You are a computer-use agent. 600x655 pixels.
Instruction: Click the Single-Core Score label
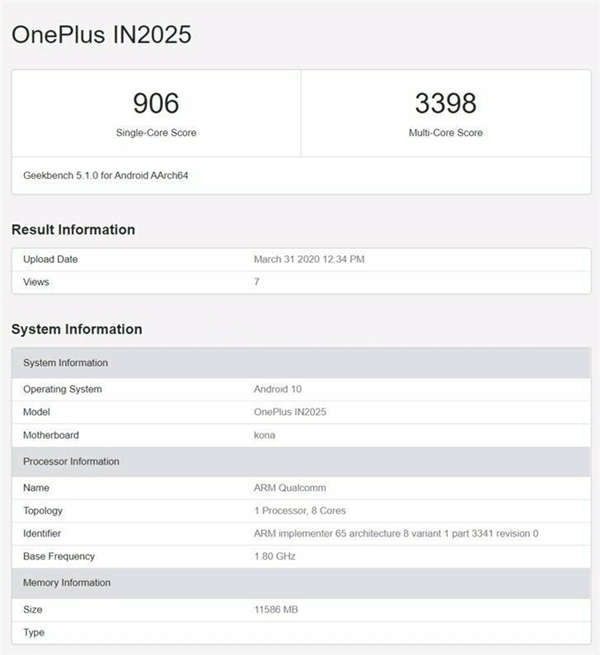[156, 132]
